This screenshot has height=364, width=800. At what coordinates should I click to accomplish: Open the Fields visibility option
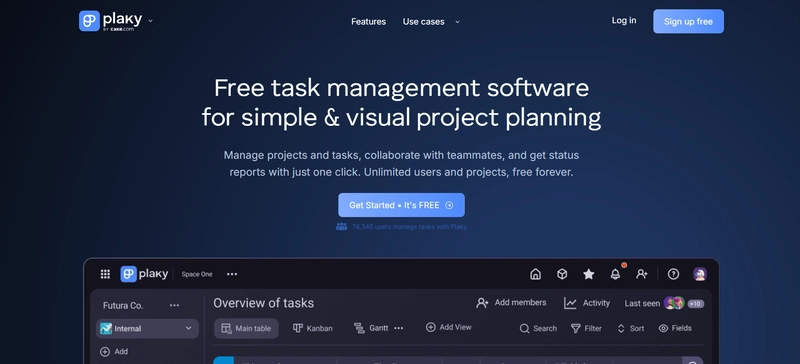coord(675,328)
